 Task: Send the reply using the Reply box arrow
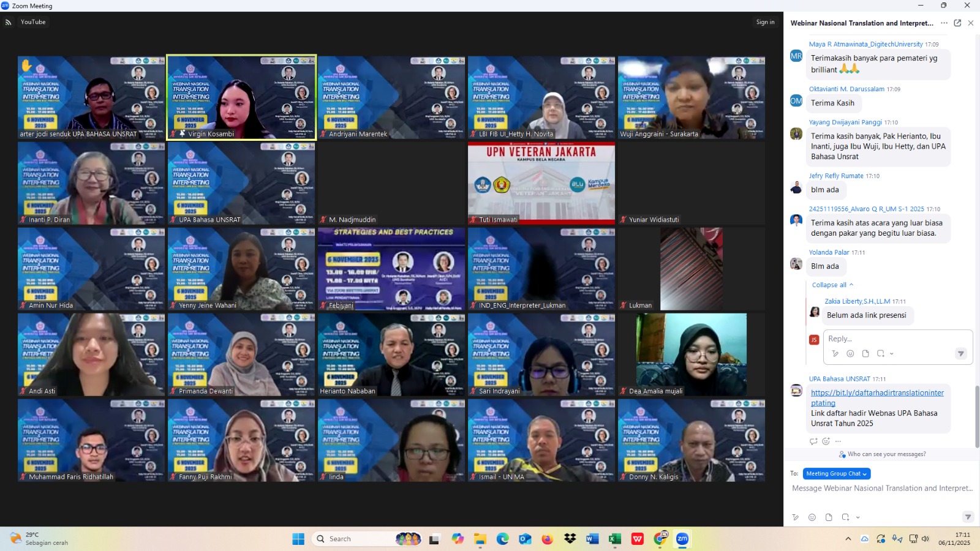[960, 354]
